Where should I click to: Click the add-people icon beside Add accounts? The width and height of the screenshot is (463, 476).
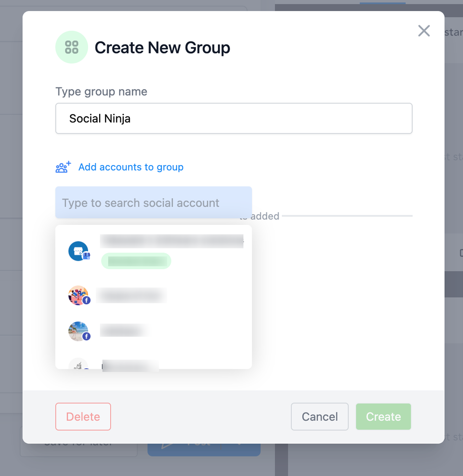coord(63,167)
